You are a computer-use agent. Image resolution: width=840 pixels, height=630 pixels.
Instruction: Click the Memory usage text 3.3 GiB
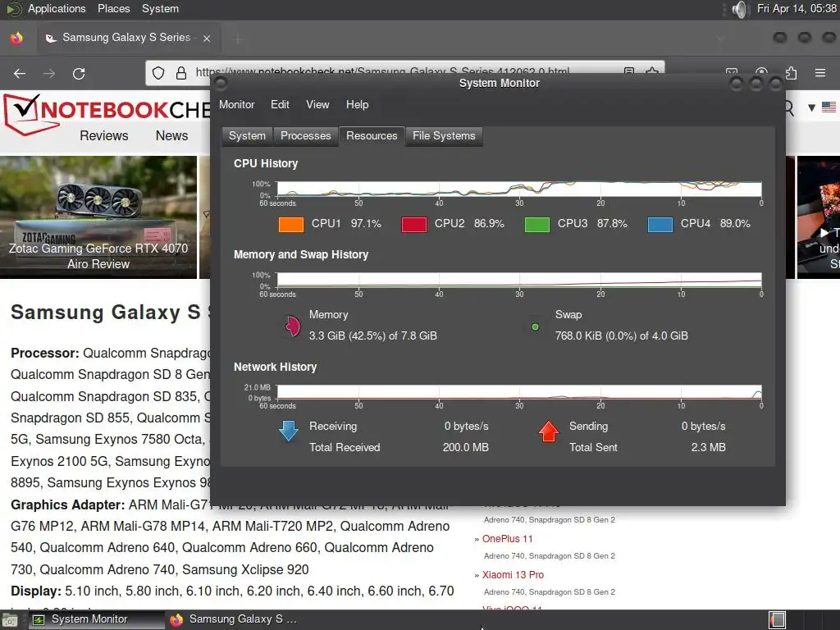373,336
